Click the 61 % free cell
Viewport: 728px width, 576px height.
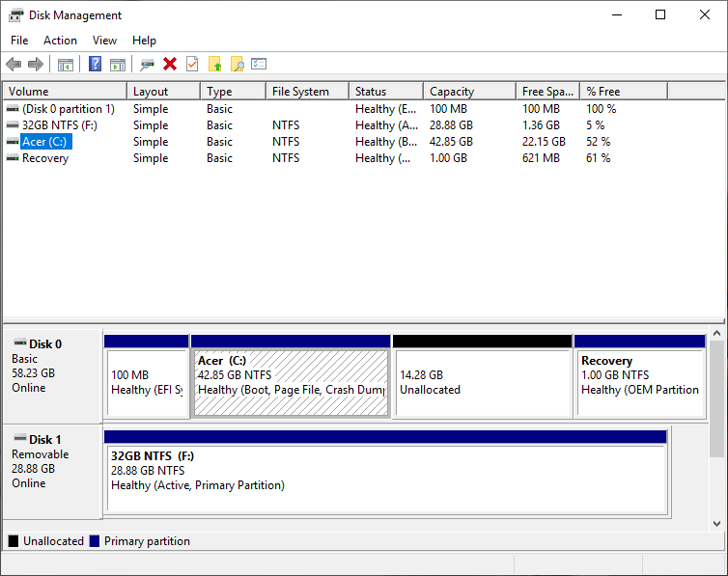598,158
